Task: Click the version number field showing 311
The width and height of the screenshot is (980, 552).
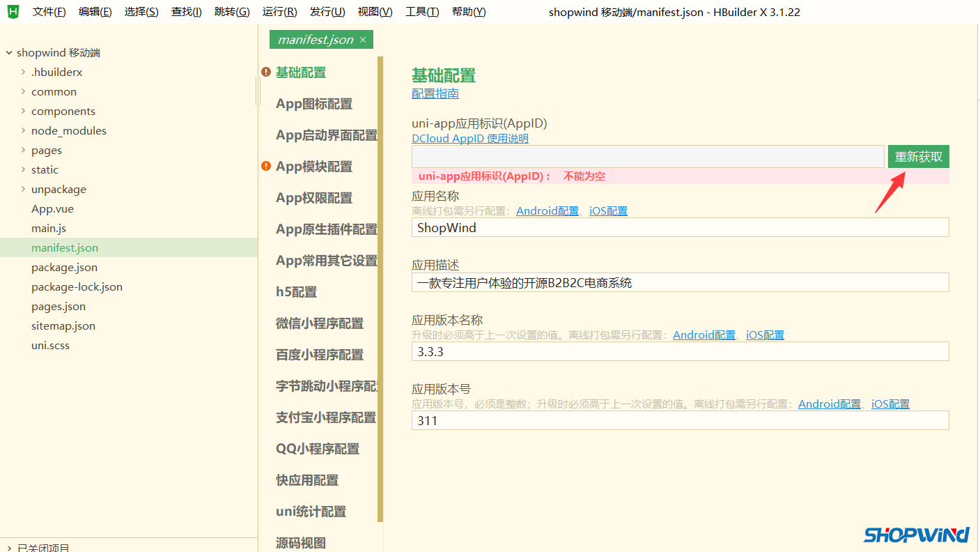Action: (x=680, y=420)
